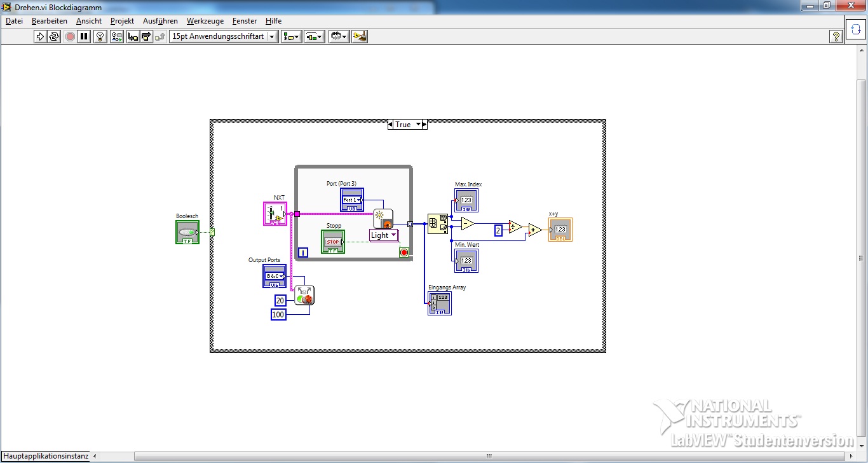Image resolution: width=868 pixels, height=463 pixels.
Task: Pause the VI execution
Action: click(84, 36)
